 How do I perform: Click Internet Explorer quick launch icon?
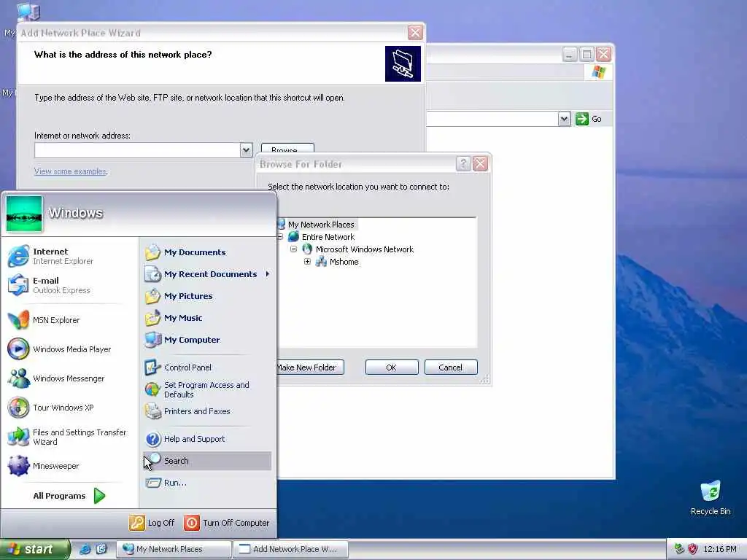coord(85,549)
